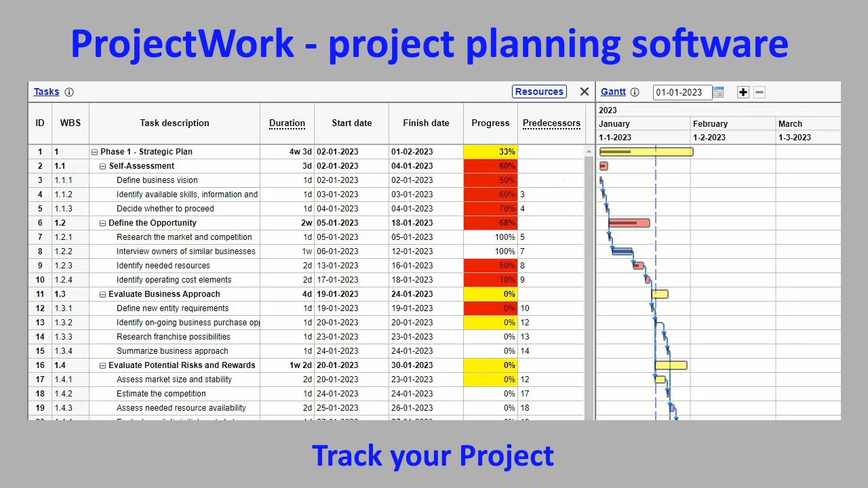
Task: Select the Start date column header
Action: coord(351,123)
